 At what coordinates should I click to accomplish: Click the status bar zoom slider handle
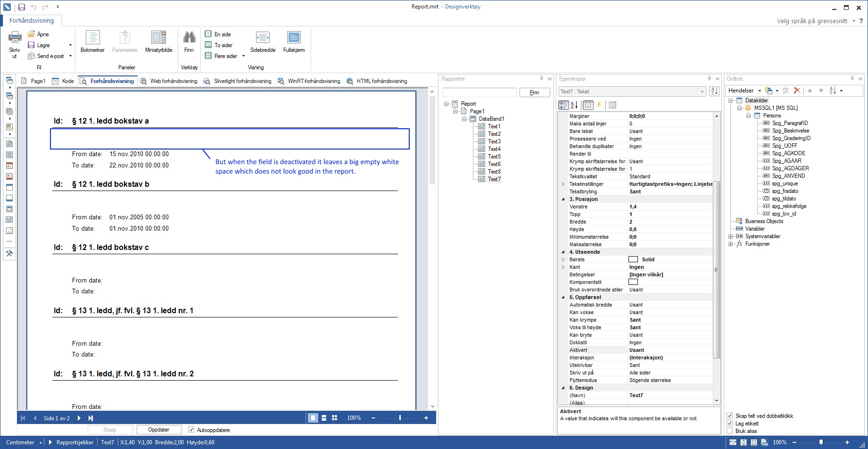click(821, 442)
